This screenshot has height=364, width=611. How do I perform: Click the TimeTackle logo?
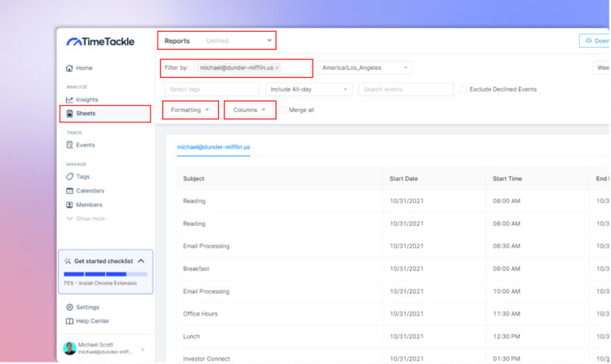(100, 41)
